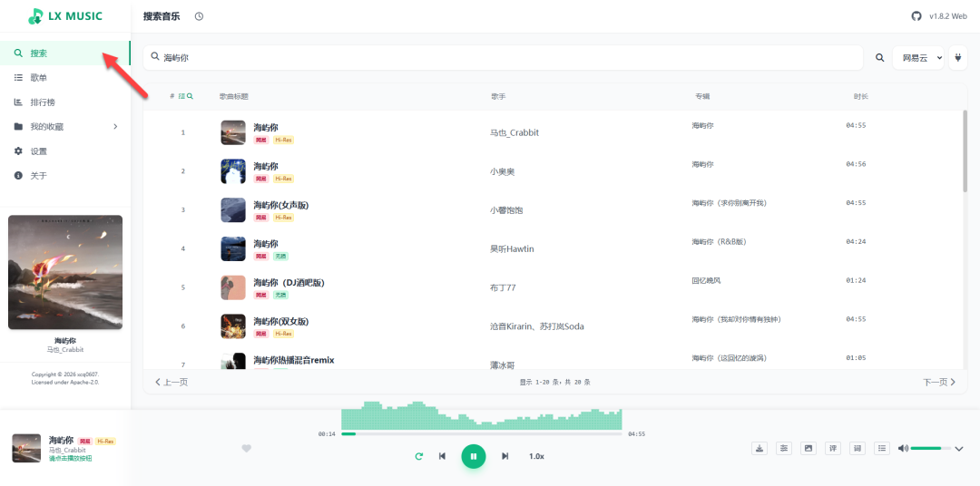This screenshot has width=980, height=486.
Task: Open 我的收藏 in the sidebar
Action: 65,126
